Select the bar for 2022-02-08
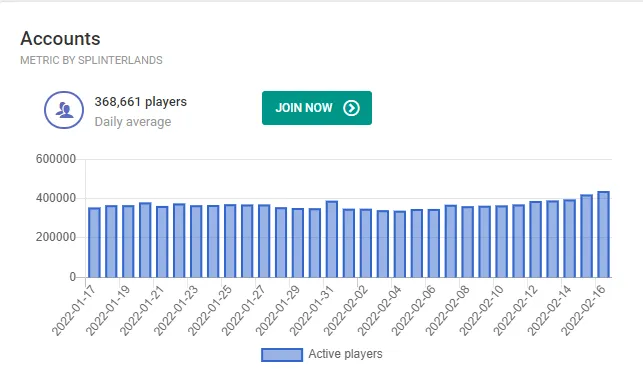 click(467, 242)
